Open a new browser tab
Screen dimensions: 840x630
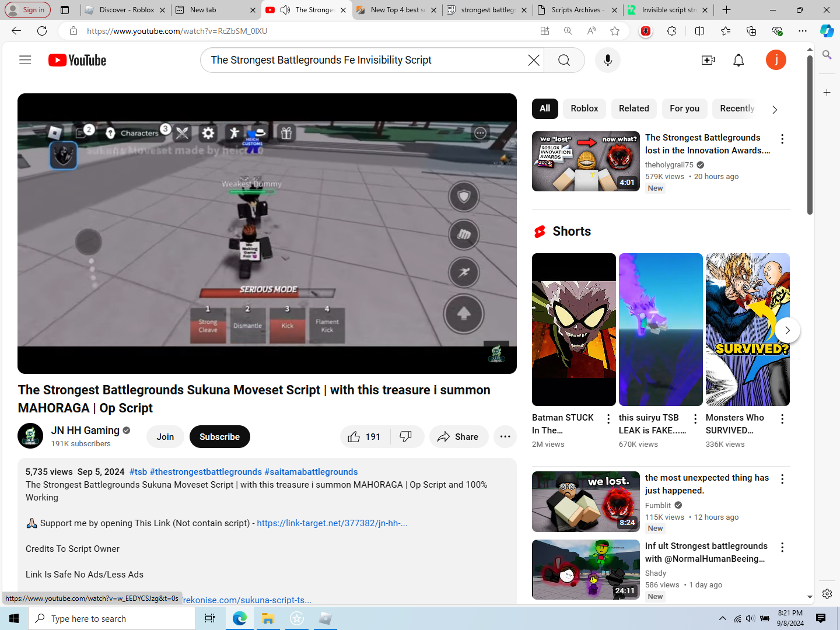coord(726,10)
